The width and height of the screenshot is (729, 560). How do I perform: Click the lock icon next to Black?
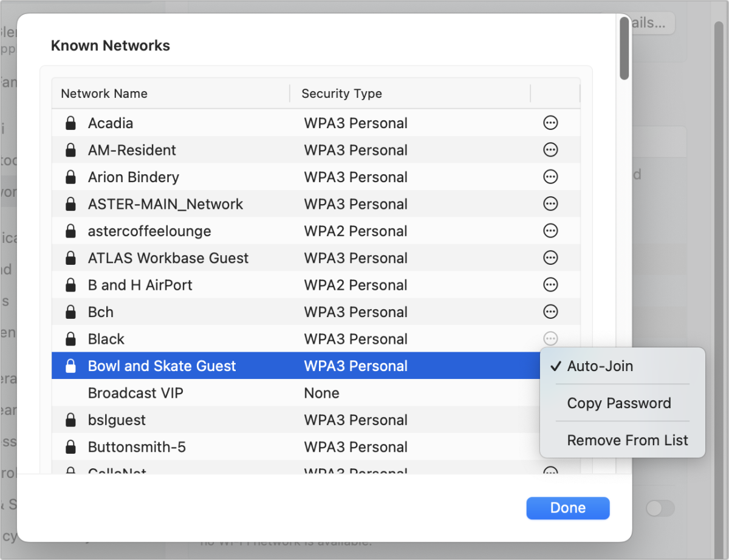point(70,338)
